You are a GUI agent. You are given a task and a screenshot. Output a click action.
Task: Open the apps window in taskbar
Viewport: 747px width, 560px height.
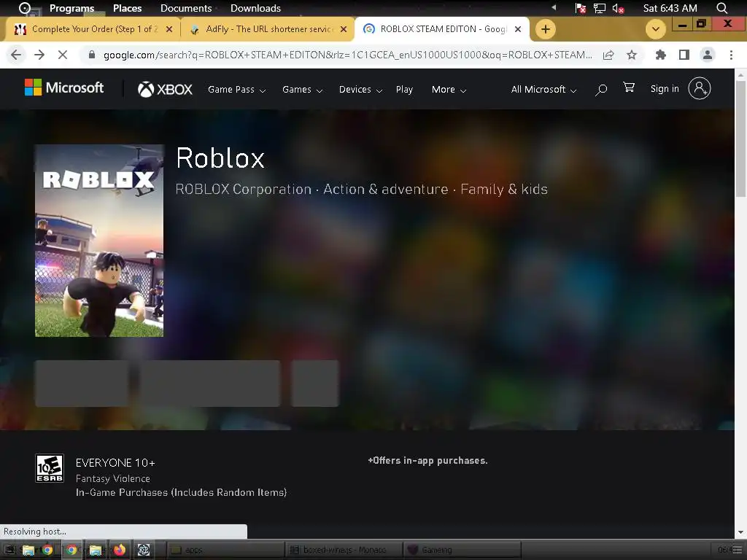[x=225, y=550]
